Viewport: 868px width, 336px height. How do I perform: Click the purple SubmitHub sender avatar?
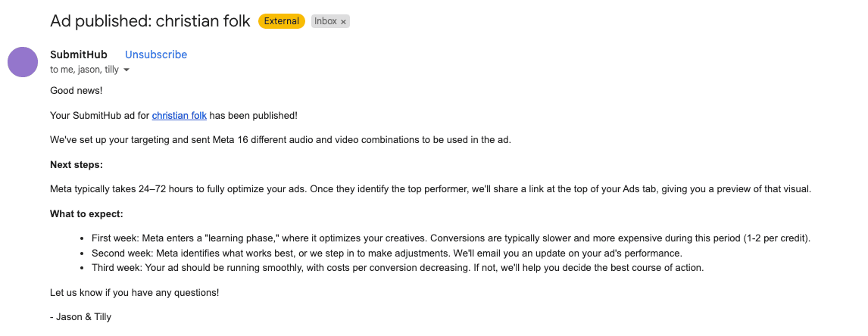click(x=23, y=62)
